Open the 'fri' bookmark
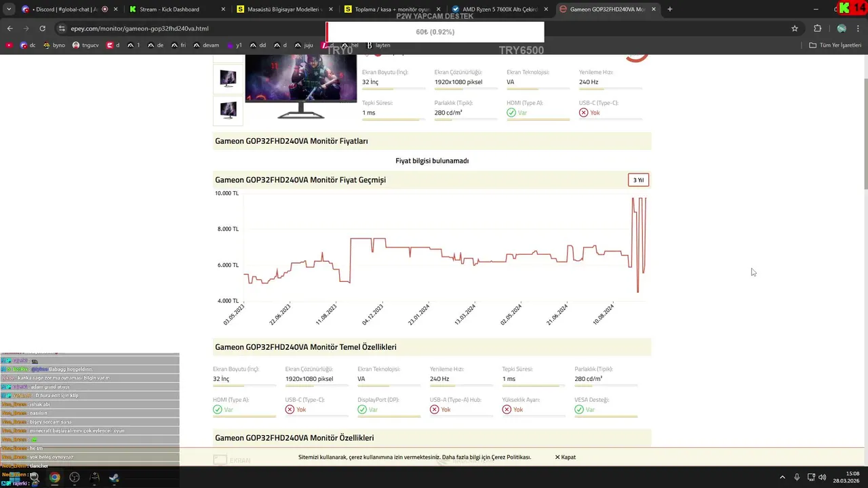Screen dimensions: 868x488 coord(178,45)
